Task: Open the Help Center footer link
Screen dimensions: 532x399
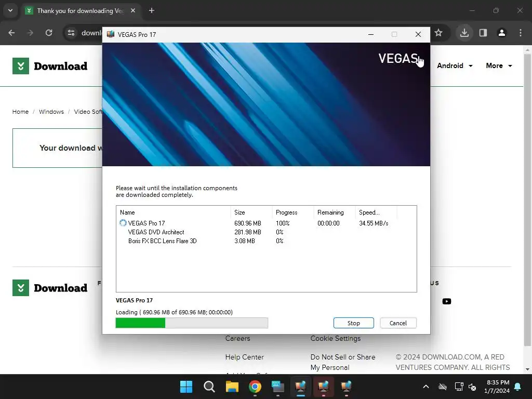Action: (244, 357)
